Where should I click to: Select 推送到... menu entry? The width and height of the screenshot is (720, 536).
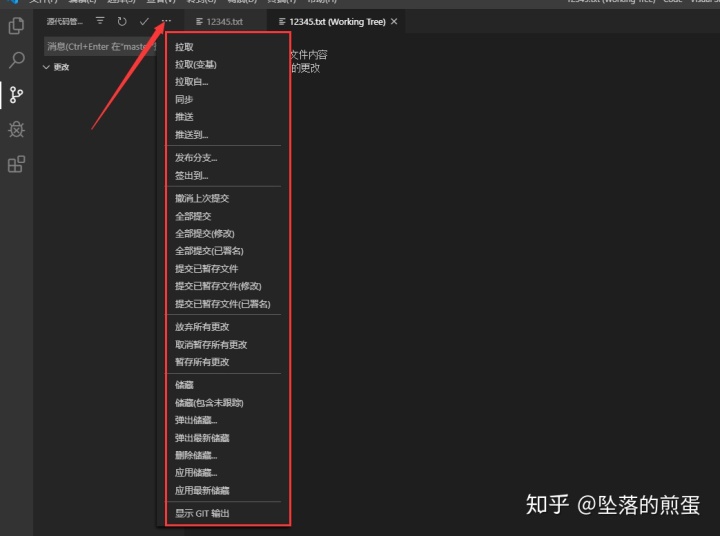point(191,135)
